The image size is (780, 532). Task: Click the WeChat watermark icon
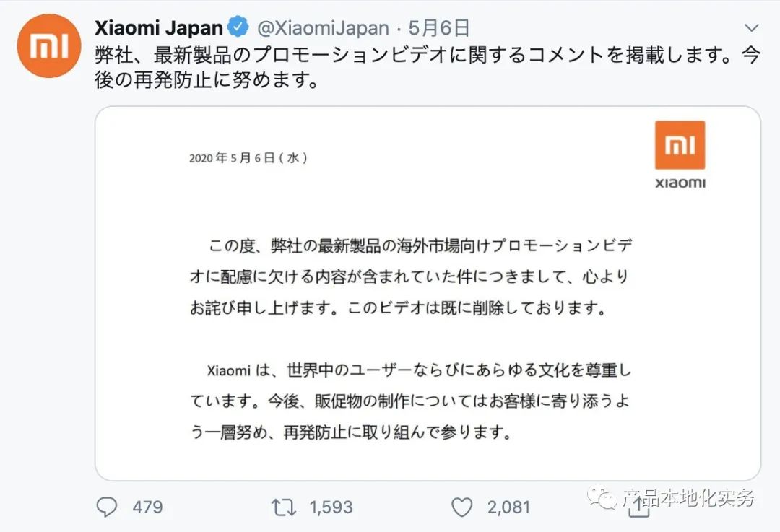602,497
